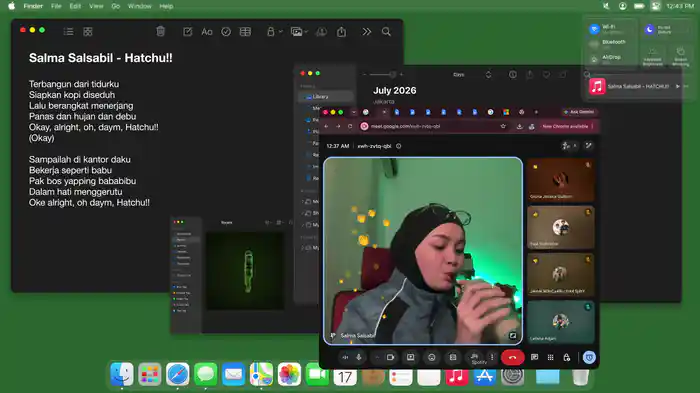Open audio settings chevron beside the mic

pyautogui.click(x=345, y=357)
